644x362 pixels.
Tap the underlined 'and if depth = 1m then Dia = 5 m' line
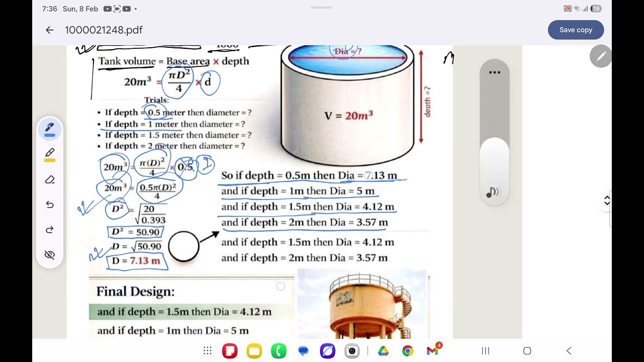click(298, 191)
